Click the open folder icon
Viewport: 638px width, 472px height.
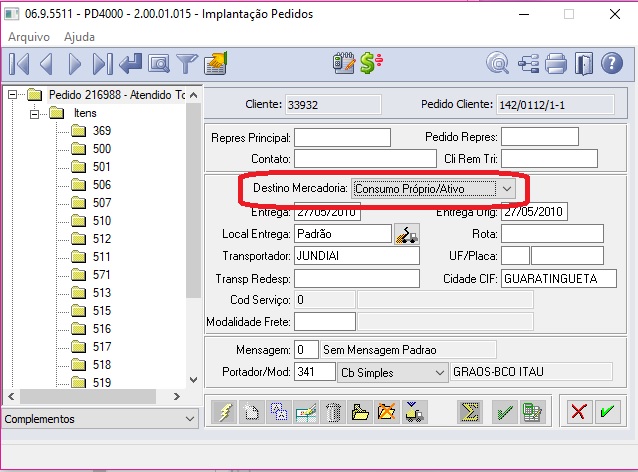[x=360, y=412]
